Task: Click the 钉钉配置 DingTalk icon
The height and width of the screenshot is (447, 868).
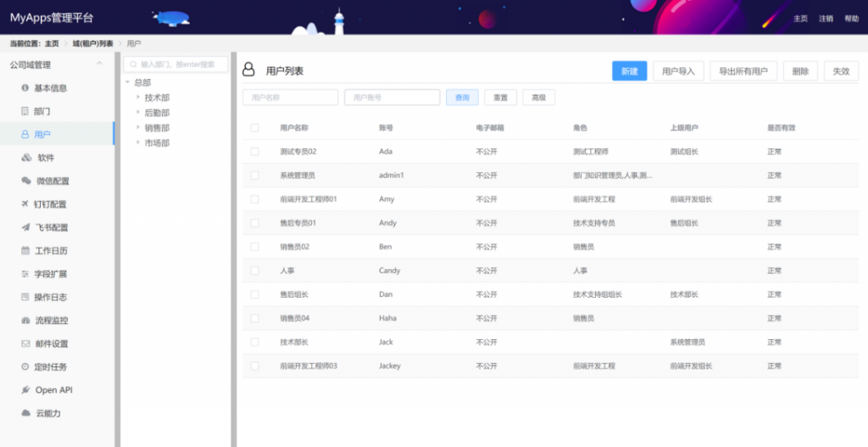Action: tap(25, 204)
